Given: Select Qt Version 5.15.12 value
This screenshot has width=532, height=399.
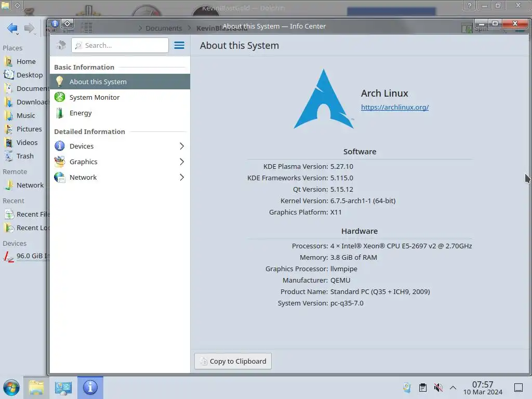Looking at the screenshot, I should click(342, 189).
